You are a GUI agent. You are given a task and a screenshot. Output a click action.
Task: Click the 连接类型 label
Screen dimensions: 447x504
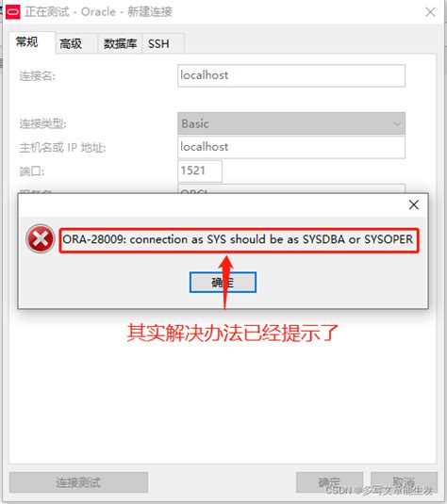coord(42,123)
